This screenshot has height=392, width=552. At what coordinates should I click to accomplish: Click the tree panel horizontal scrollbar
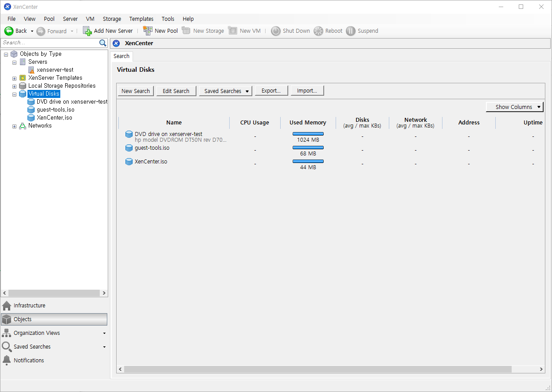coord(54,293)
